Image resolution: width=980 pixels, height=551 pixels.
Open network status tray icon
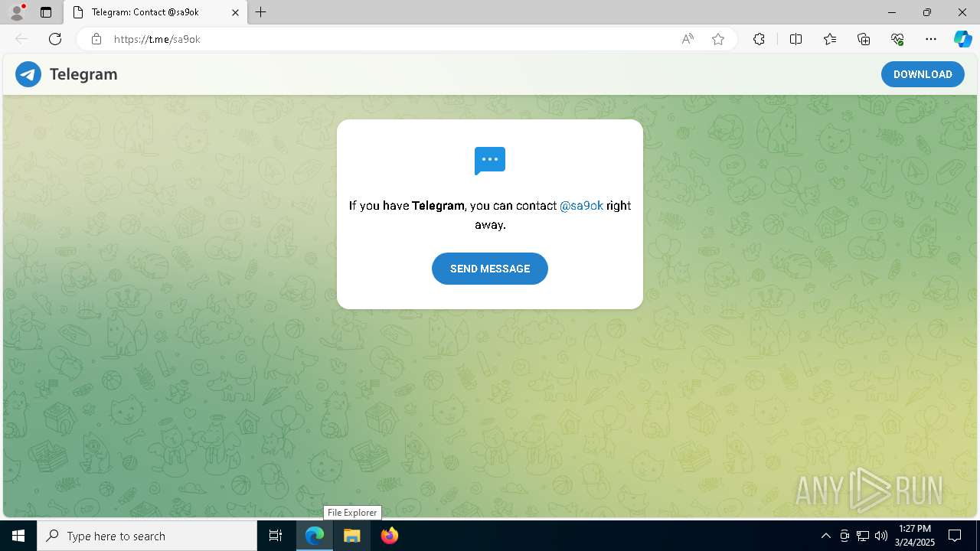tap(863, 536)
